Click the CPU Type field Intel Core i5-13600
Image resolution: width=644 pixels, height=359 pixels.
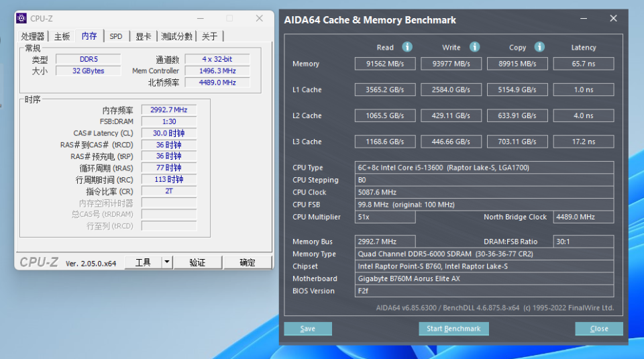[484, 168]
